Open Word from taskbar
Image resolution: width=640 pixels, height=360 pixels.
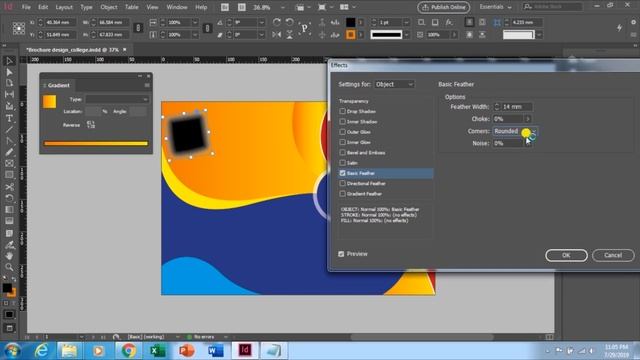point(215,351)
